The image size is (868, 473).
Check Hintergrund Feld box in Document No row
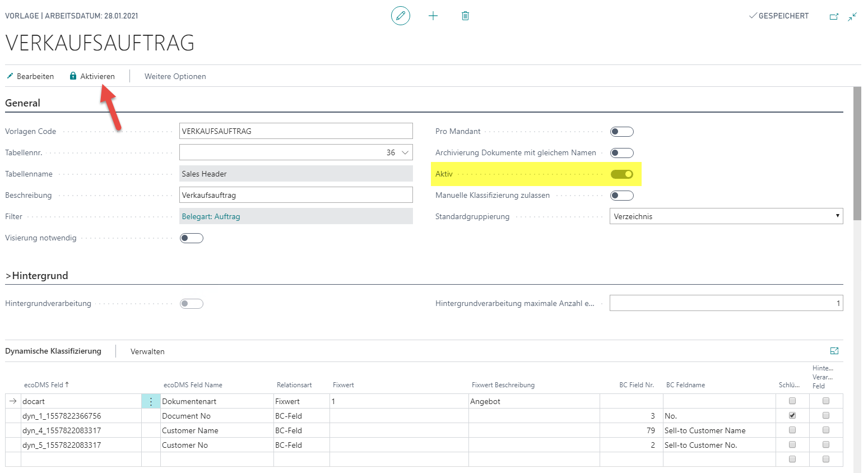coord(826,415)
